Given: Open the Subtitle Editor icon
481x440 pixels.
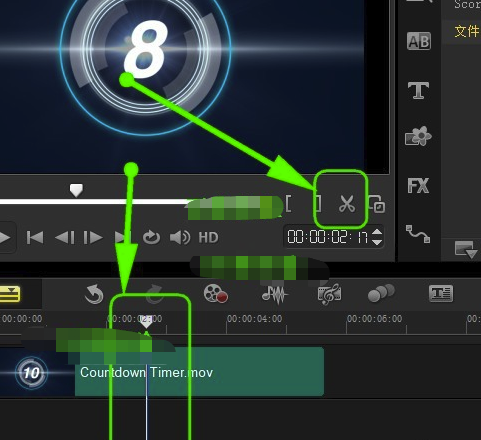Looking at the screenshot, I should coord(441,294).
